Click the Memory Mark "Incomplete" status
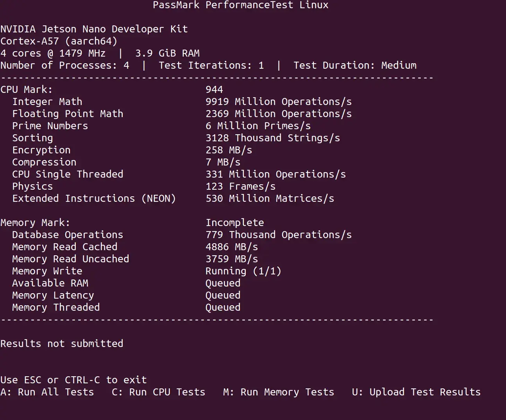The image size is (506, 420). (234, 222)
